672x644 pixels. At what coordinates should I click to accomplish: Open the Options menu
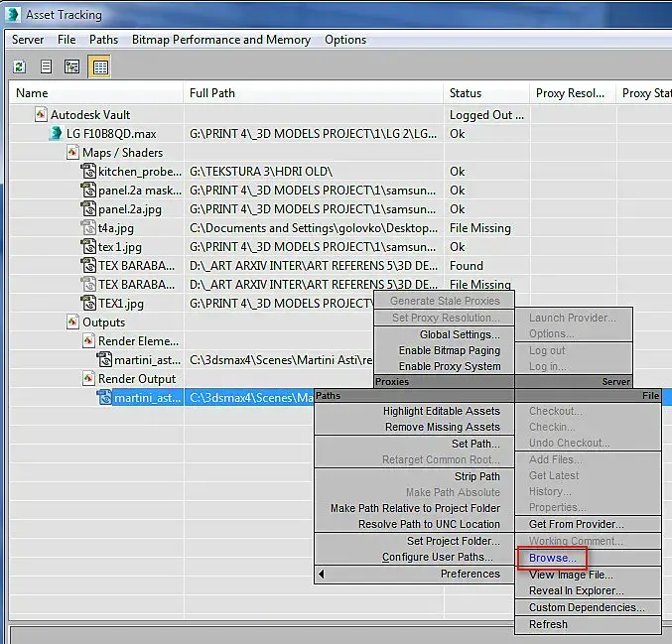tap(345, 40)
